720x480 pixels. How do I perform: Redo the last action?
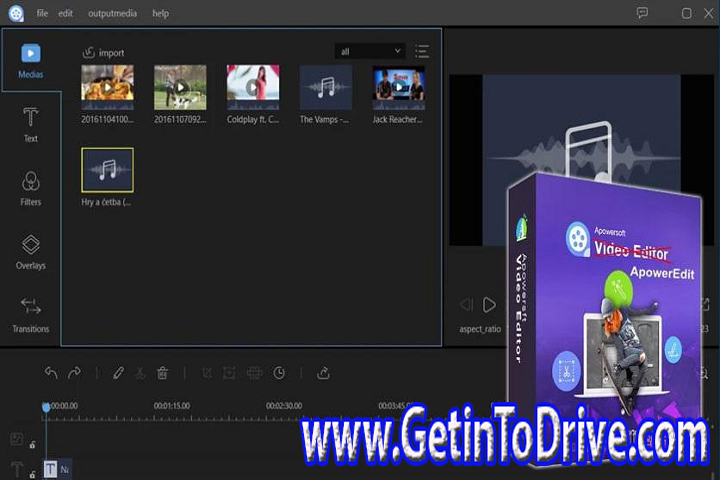(74, 373)
